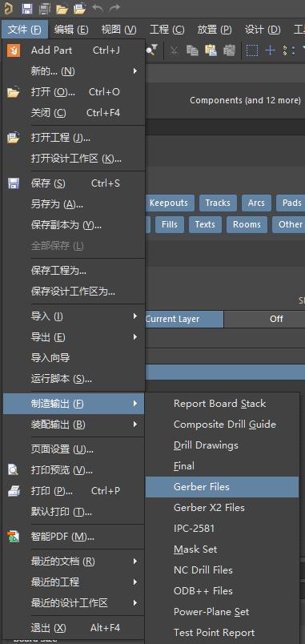Select Drill Drawings entry
Screen dimensions: 305x644
tap(222, 445)
